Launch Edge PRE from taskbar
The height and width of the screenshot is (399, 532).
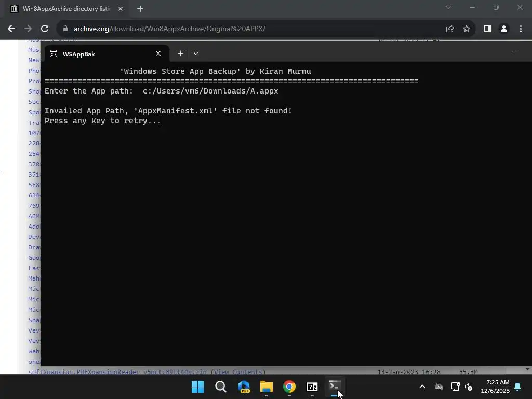(244, 387)
